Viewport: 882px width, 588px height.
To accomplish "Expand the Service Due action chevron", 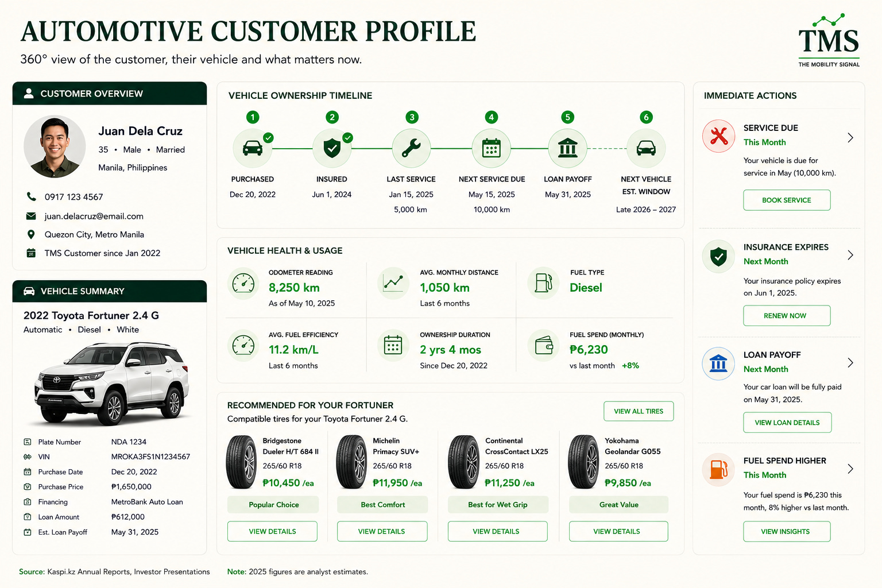I will [850, 138].
